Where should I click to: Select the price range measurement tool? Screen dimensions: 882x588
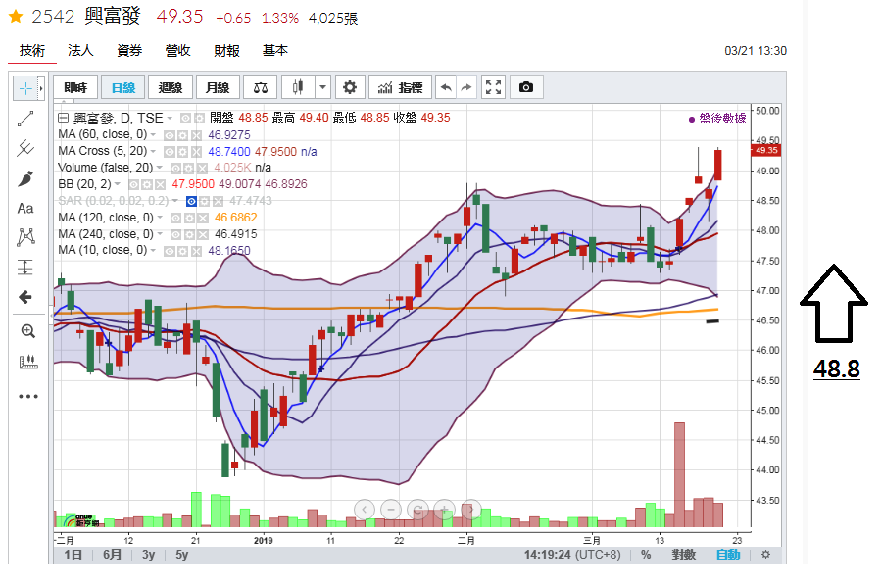click(25, 267)
